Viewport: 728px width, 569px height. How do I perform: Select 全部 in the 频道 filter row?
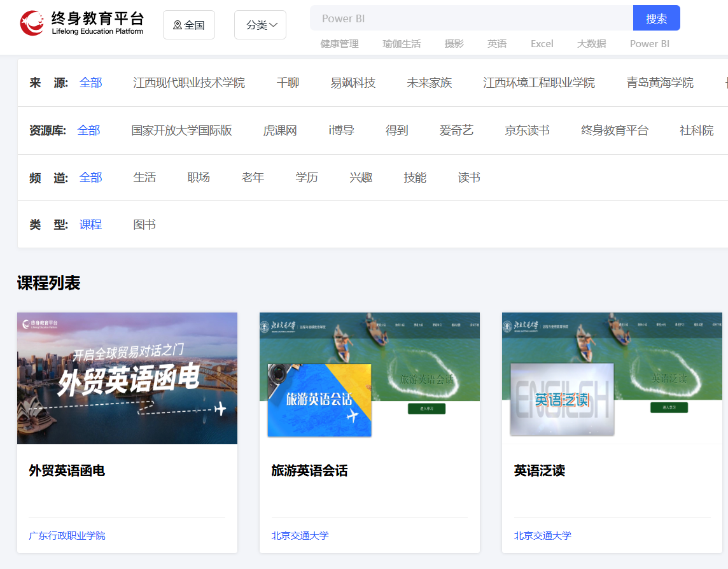[90, 178]
